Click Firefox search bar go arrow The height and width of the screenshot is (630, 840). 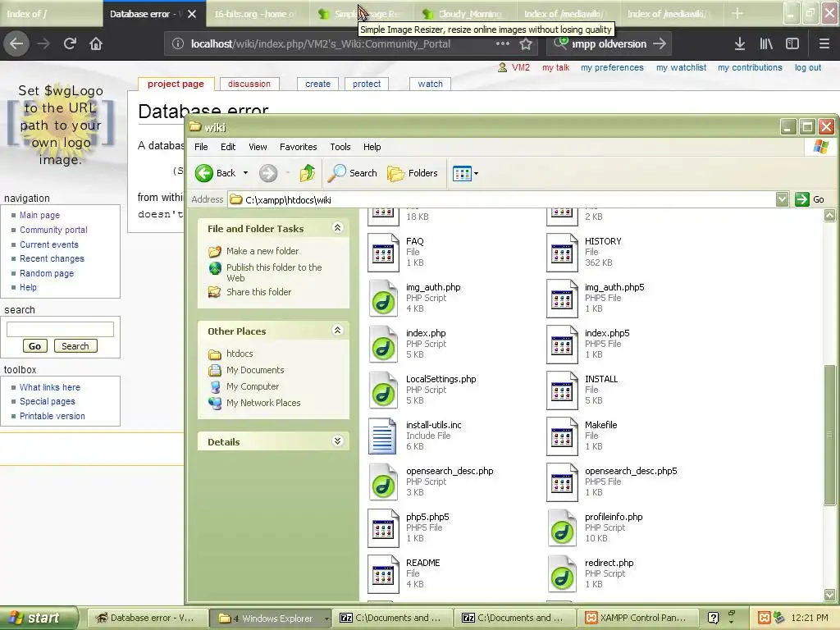(660, 44)
